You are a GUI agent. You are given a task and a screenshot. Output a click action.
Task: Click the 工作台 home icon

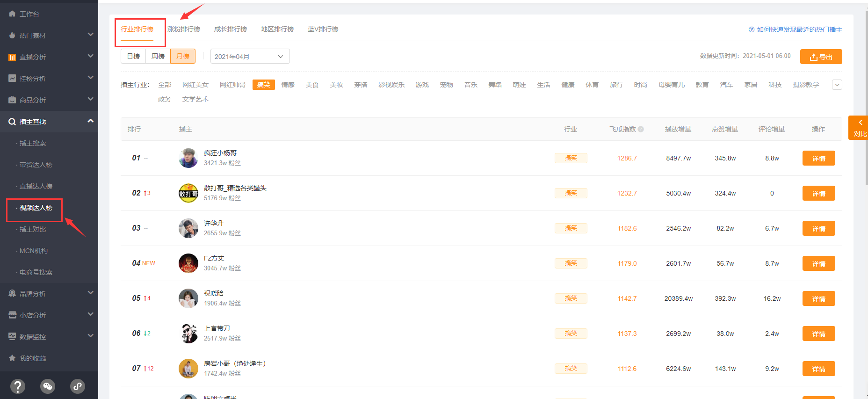(12, 14)
